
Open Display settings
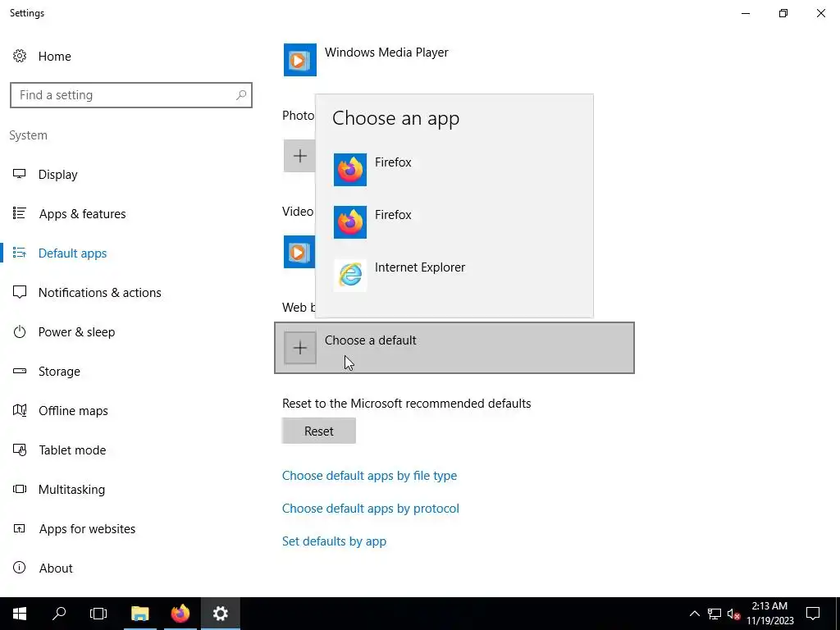click(x=58, y=175)
